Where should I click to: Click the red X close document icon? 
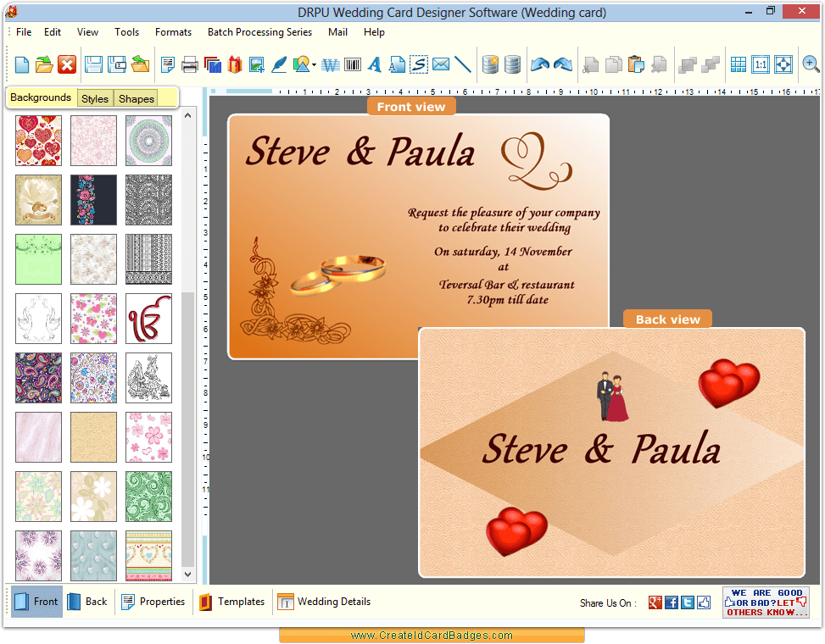click(67, 64)
